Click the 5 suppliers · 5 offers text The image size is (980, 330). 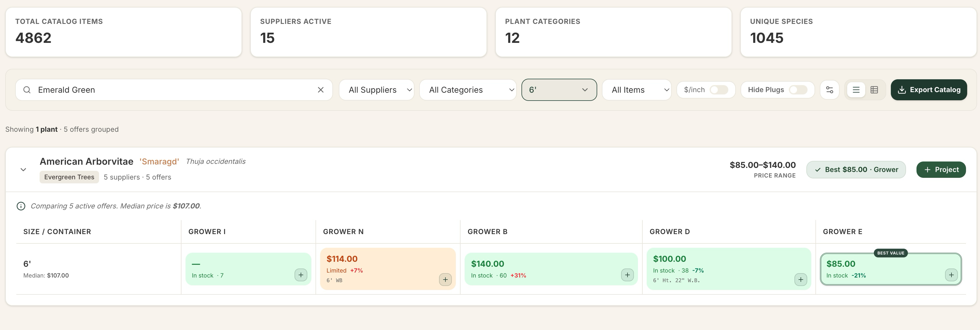pos(137,177)
